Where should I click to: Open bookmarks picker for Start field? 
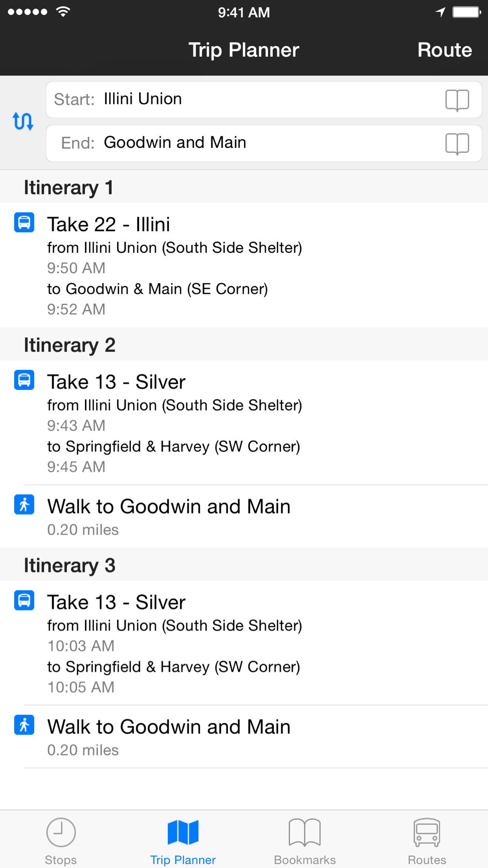[x=457, y=100]
